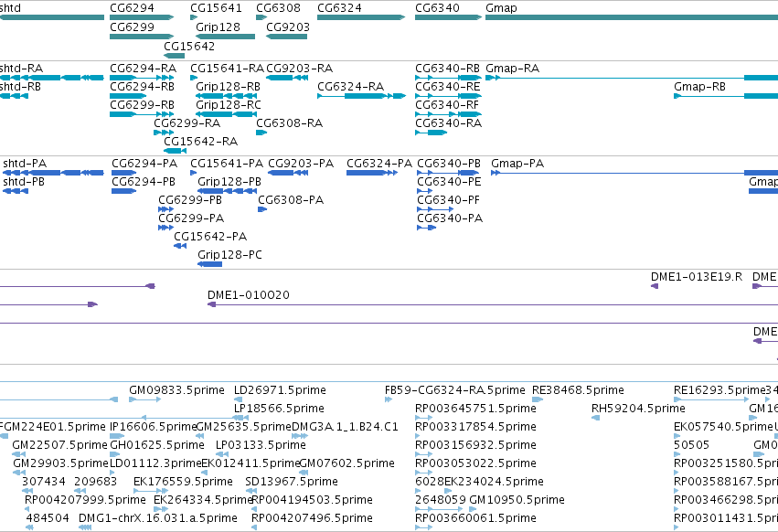Click the Grip128-PC protein label

pyautogui.click(x=229, y=255)
